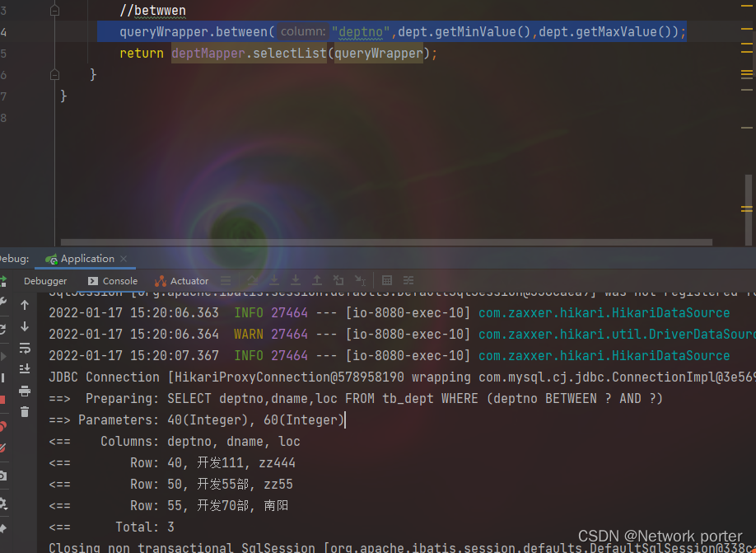The height and width of the screenshot is (553, 756).
Task: Click the pin tab icon
Action: tap(3, 528)
